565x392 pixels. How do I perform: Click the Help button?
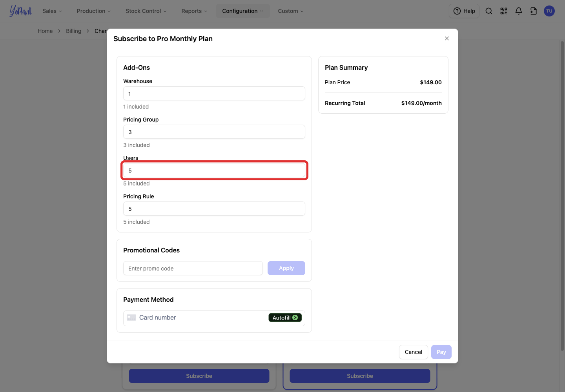click(464, 11)
